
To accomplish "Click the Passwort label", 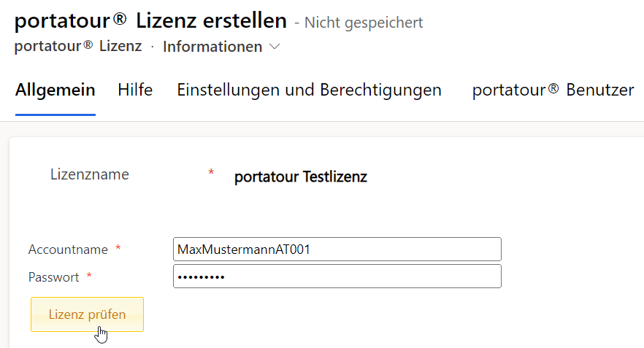I will [x=53, y=277].
